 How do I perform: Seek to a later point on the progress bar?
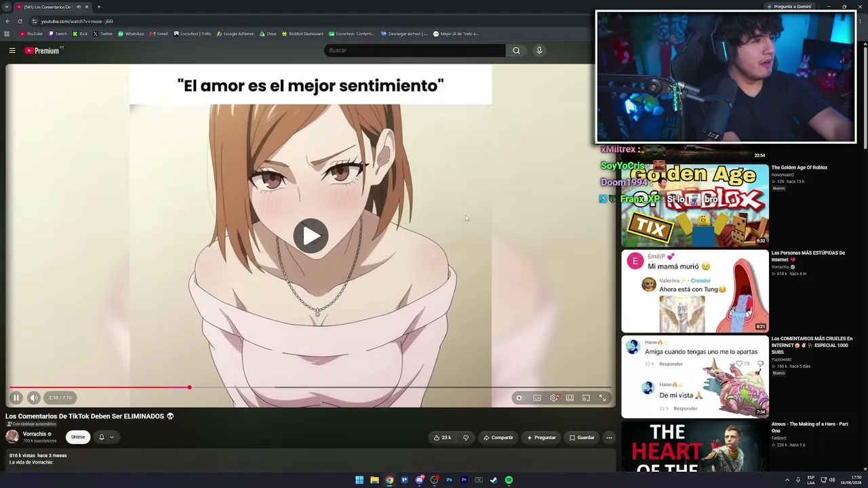(400, 388)
